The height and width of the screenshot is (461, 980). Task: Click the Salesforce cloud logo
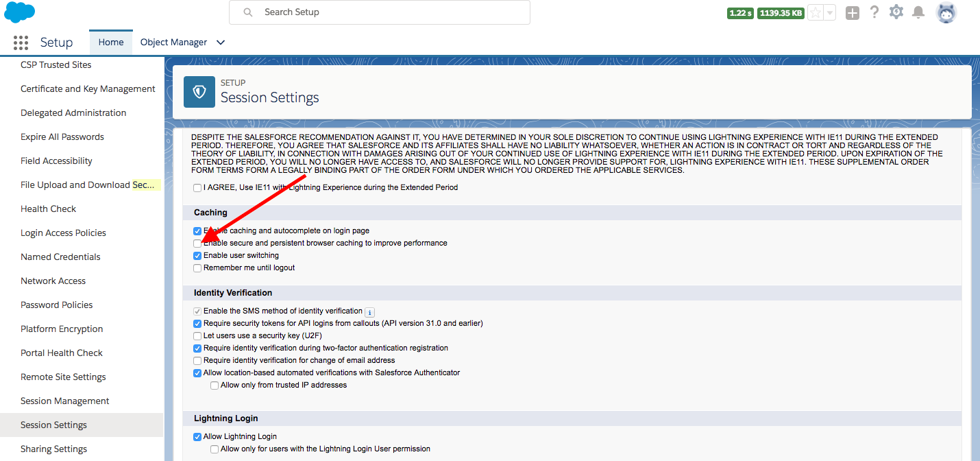[19, 12]
